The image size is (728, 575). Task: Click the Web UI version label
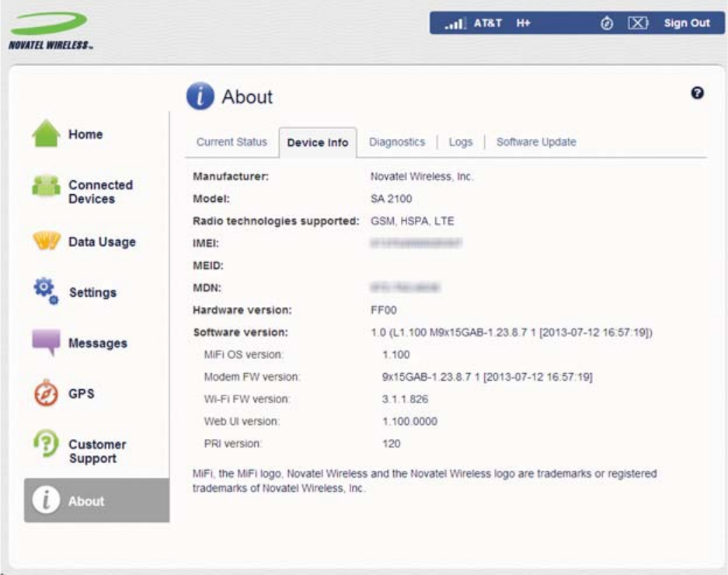(242, 421)
